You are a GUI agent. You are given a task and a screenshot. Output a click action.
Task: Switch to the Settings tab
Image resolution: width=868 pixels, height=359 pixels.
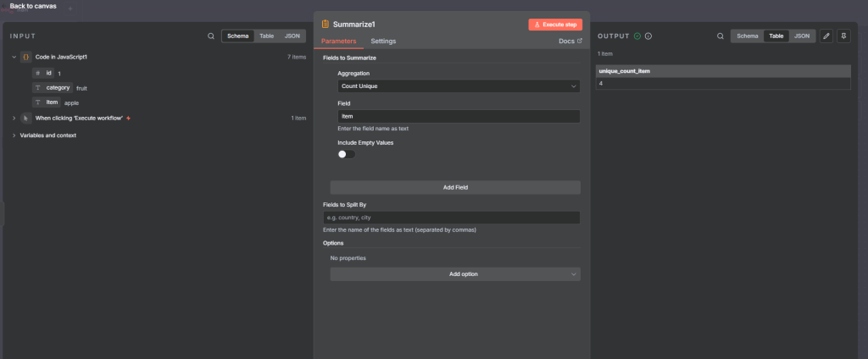[383, 41]
